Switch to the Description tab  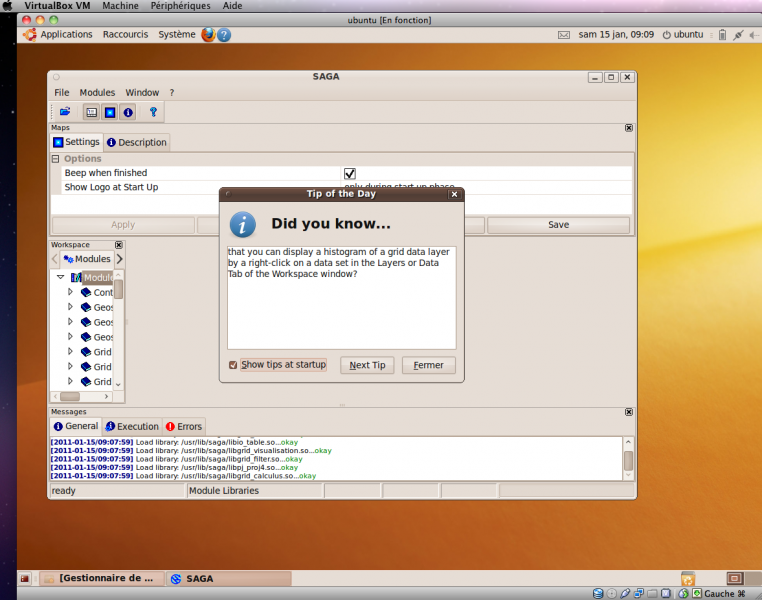coord(137,142)
